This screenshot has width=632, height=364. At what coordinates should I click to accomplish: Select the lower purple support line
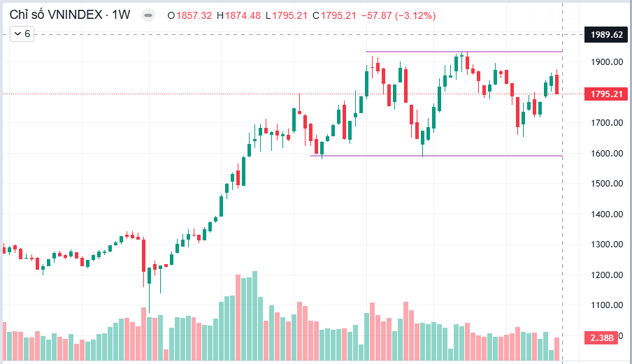click(436, 156)
